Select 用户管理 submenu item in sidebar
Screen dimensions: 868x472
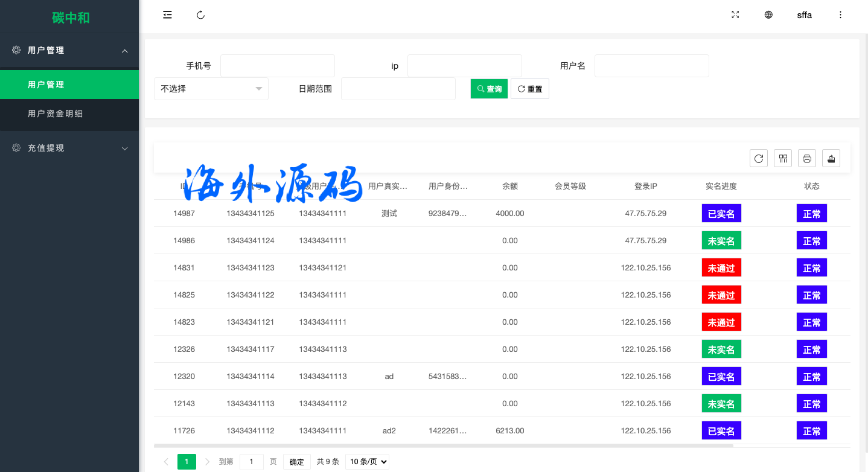[46, 85]
